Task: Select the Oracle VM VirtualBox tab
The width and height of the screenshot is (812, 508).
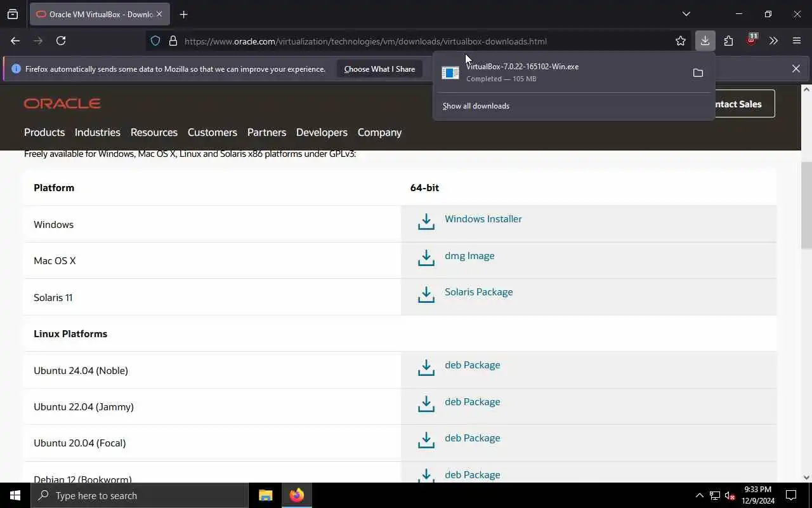Action: tap(100, 14)
